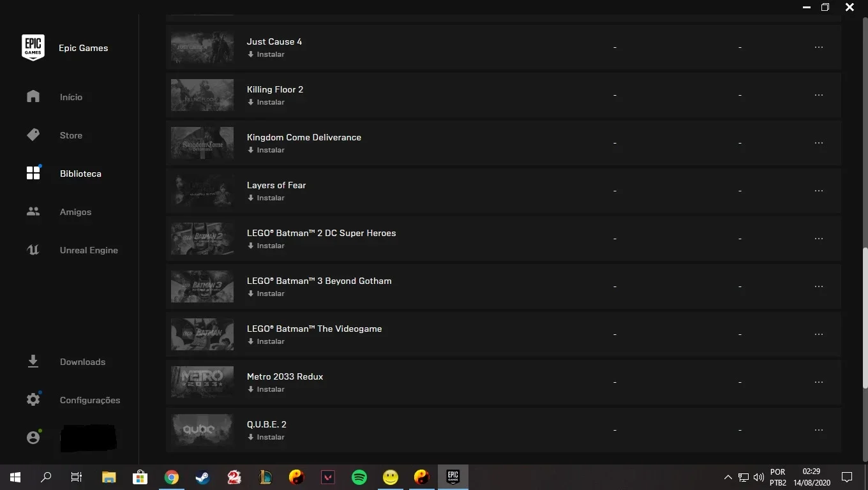Select the Q.U.B.E. 2 thumbnail

pos(202,430)
